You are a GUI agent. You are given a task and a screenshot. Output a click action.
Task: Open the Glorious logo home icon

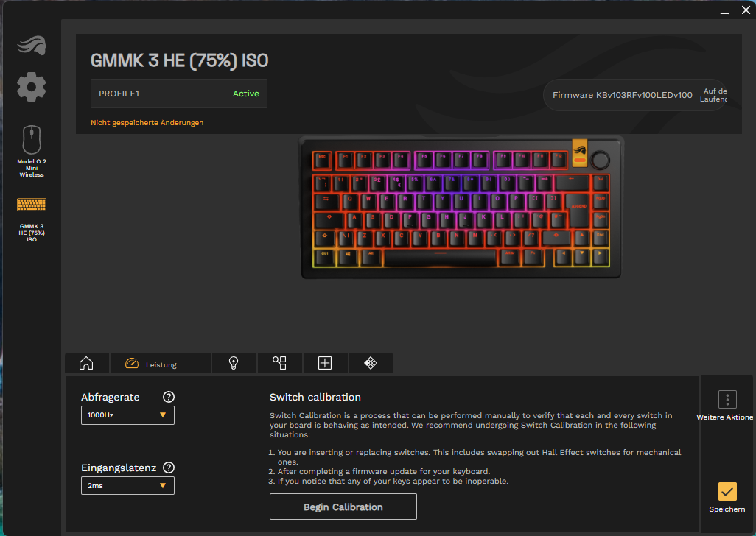point(32,46)
